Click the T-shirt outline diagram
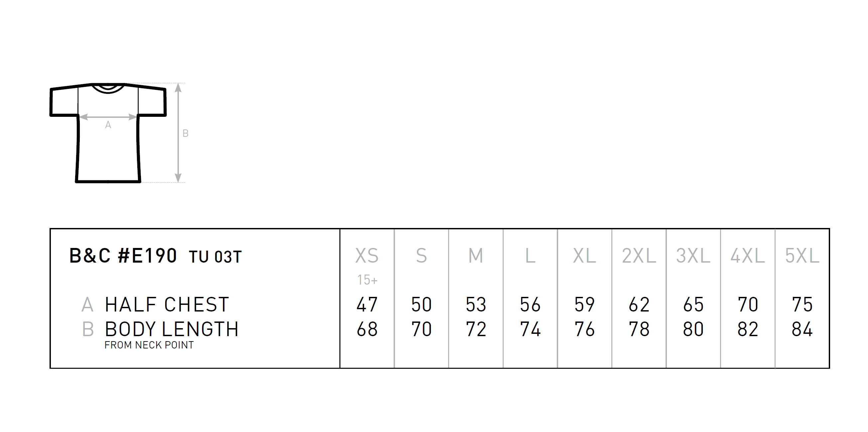The height and width of the screenshot is (432, 868). coord(108,133)
